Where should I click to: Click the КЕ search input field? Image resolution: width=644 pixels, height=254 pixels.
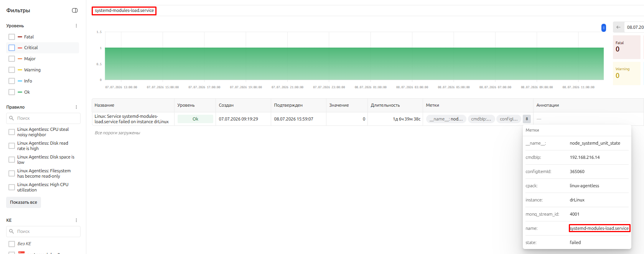coord(43,231)
